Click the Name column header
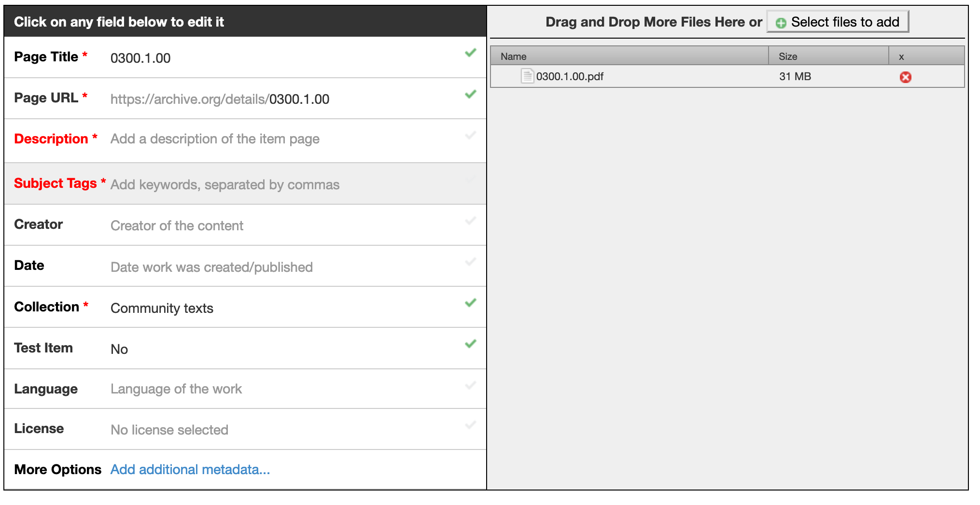 click(x=513, y=56)
